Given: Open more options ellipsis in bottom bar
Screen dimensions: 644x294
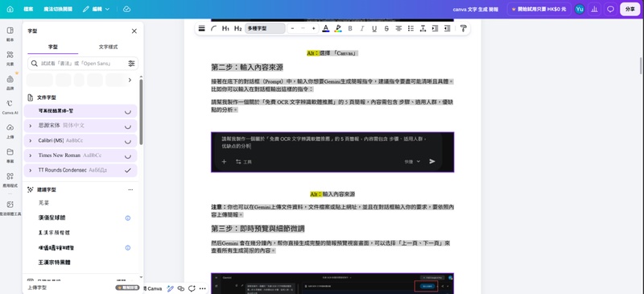Looking at the screenshot, I should pos(202,288).
